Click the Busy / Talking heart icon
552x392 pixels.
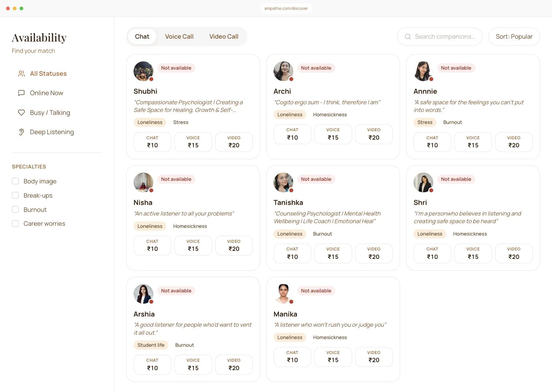click(22, 113)
